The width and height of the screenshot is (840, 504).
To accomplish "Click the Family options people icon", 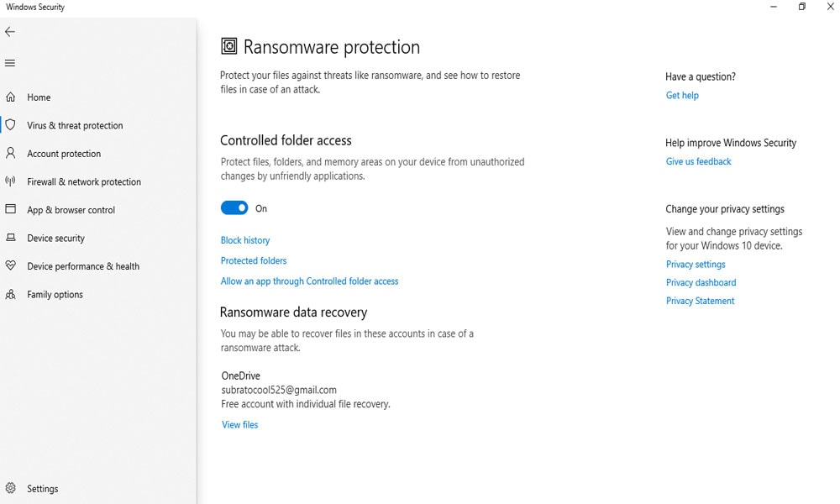I will click(10, 294).
